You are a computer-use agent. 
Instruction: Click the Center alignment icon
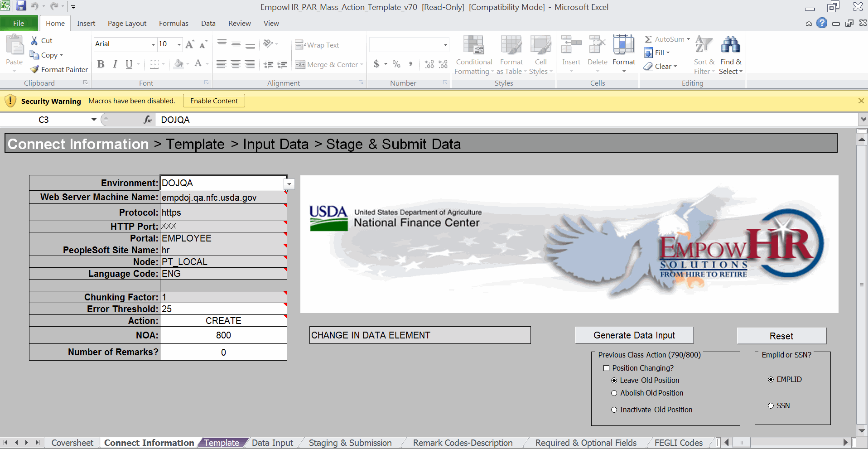coord(236,64)
